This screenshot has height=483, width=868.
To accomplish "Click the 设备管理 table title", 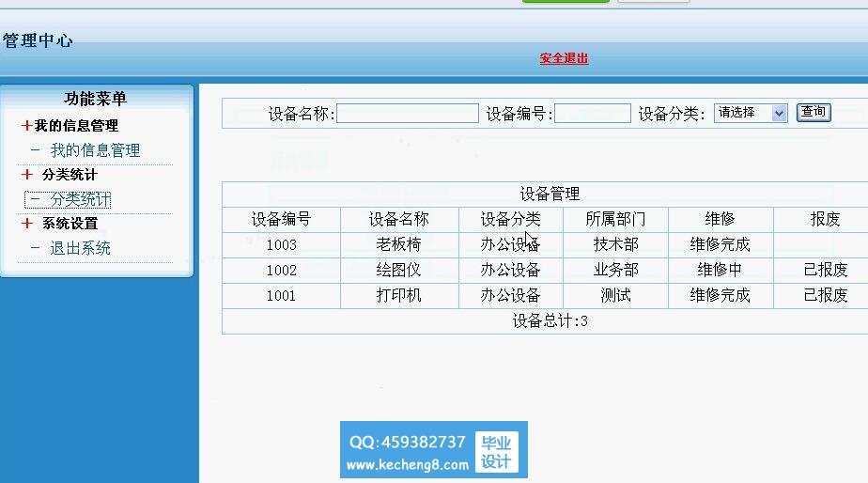I will pos(550,194).
